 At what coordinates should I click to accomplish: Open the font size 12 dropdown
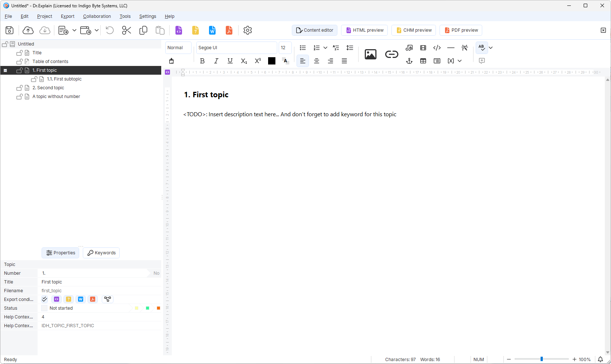coord(285,48)
